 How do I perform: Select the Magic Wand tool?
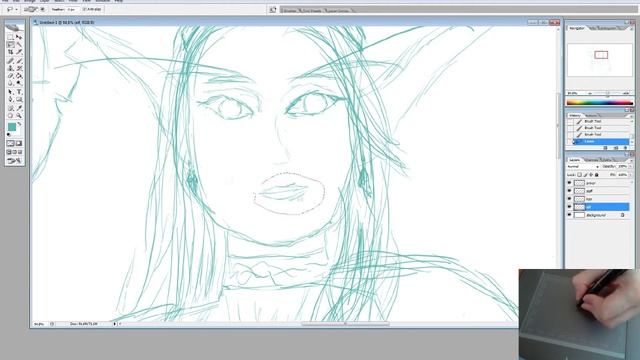pos(19,45)
